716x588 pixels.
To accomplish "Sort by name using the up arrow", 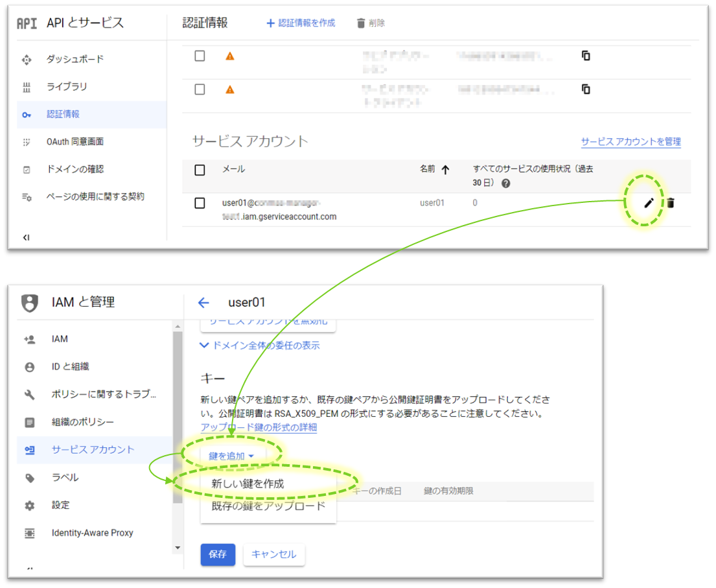I will (445, 170).
